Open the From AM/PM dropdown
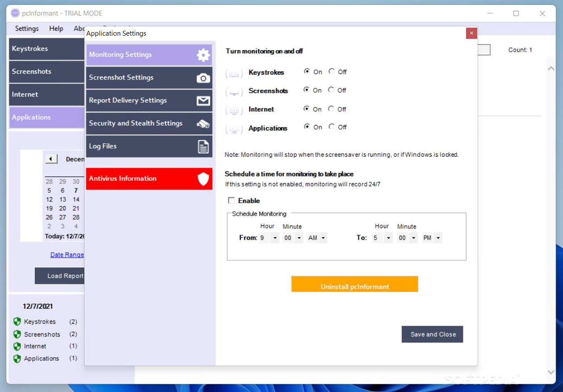 coord(323,238)
